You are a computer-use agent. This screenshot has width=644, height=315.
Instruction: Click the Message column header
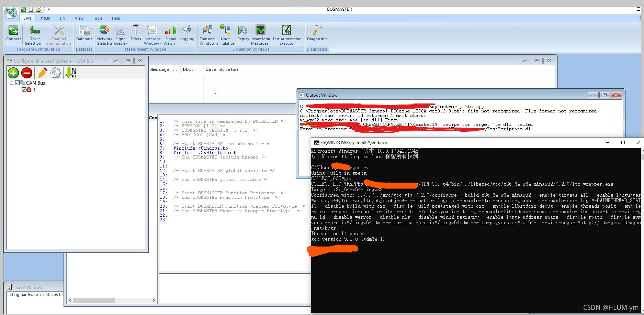[x=164, y=69]
